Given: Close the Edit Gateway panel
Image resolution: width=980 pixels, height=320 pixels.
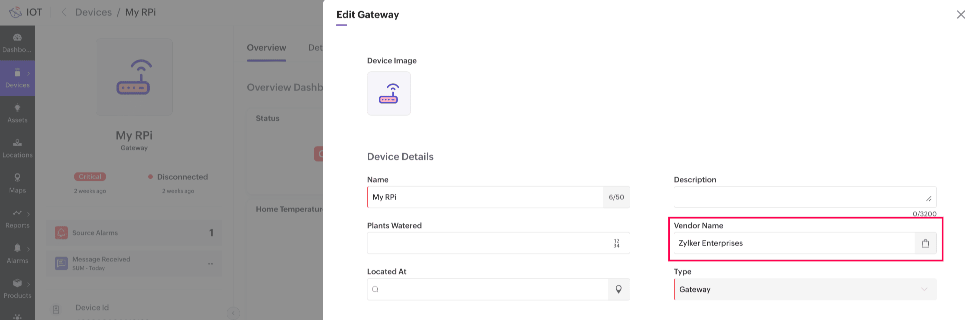Looking at the screenshot, I should pyautogui.click(x=960, y=15).
